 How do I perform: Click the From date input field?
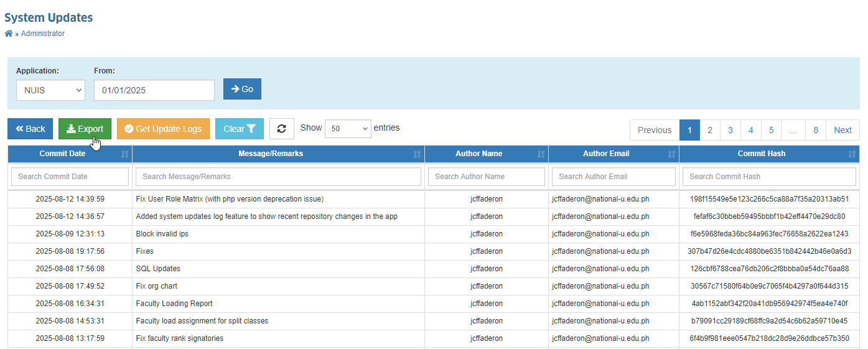[x=154, y=90]
